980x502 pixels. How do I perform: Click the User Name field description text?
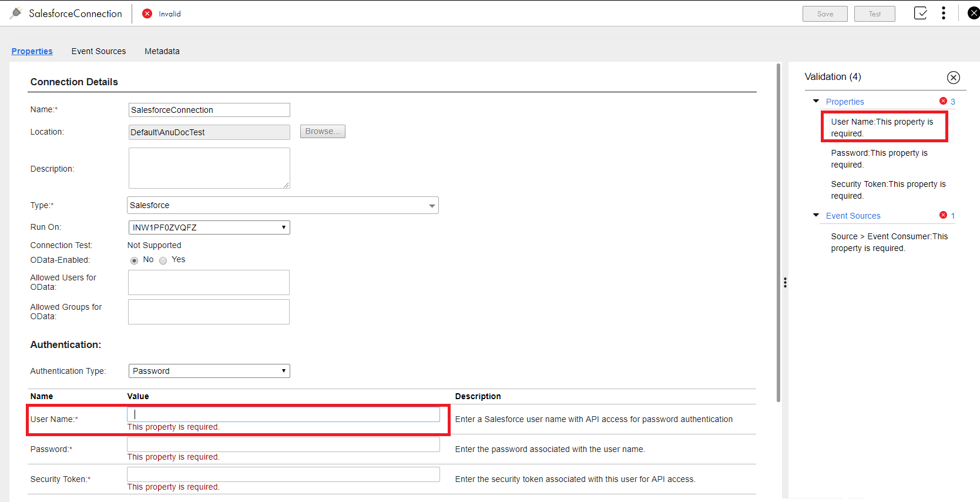click(594, 419)
